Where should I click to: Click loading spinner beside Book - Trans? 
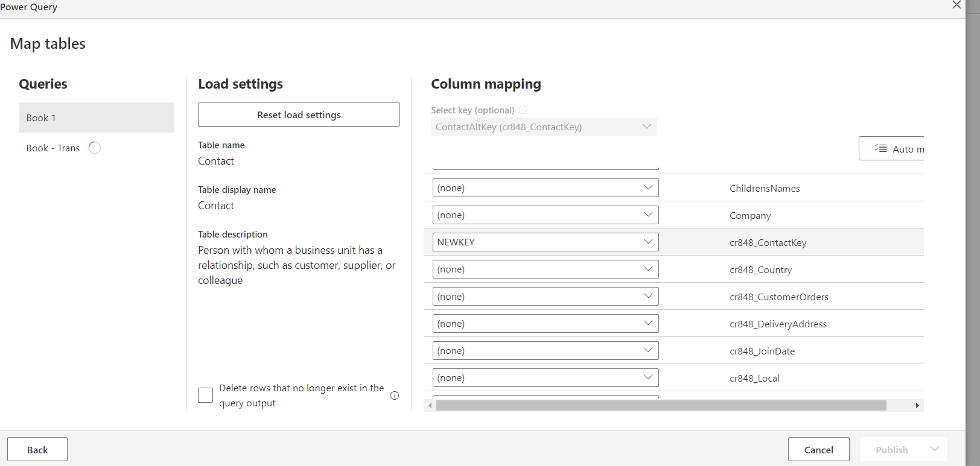point(95,148)
